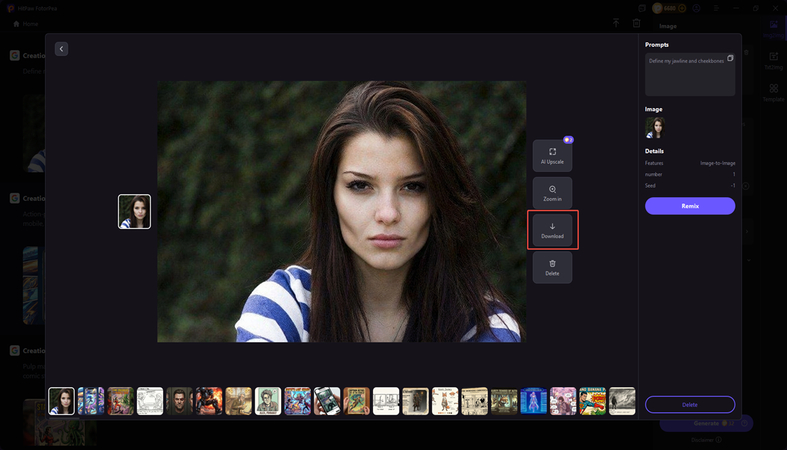The image size is (787, 450).
Task: Click the Disclaimer link in background window
Action: [x=706, y=440]
